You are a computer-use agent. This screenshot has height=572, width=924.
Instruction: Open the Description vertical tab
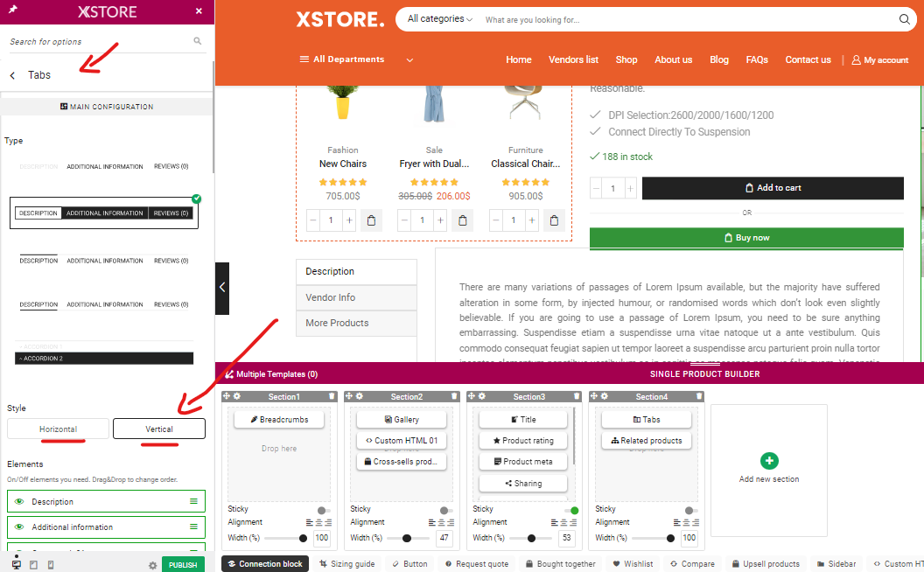click(x=356, y=271)
